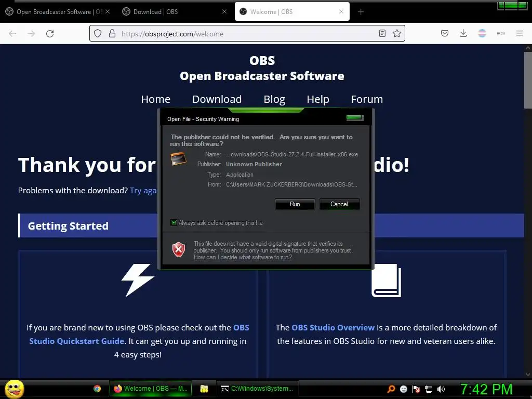Viewport: 532px width, 399px height.
Task: Close the Download | OBS tab
Action: pyautogui.click(x=224, y=11)
